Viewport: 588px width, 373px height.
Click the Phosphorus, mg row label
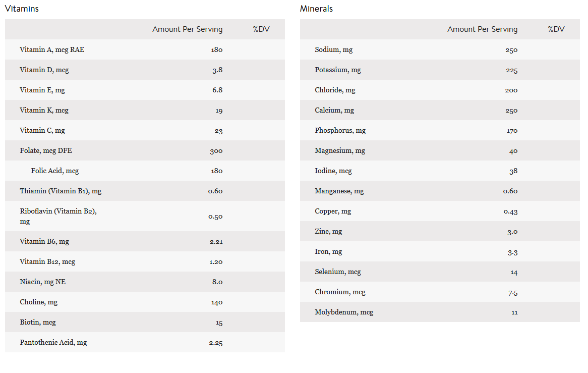point(340,130)
